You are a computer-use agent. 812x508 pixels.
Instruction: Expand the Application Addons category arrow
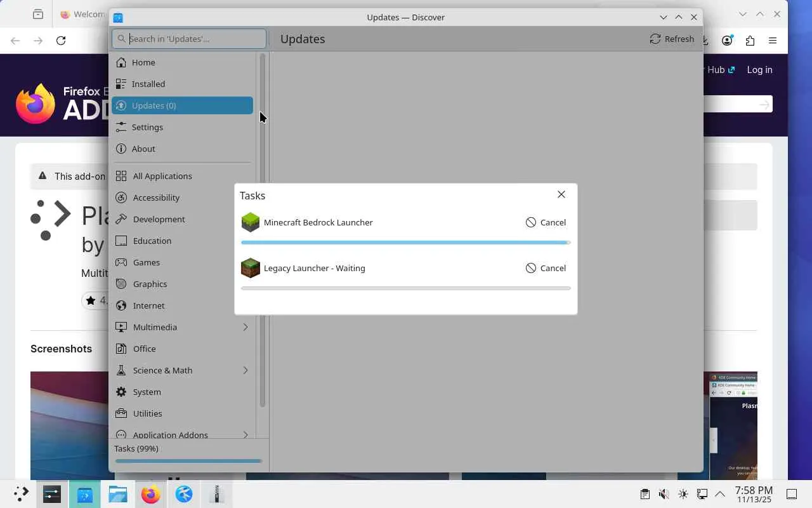(x=246, y=435)
